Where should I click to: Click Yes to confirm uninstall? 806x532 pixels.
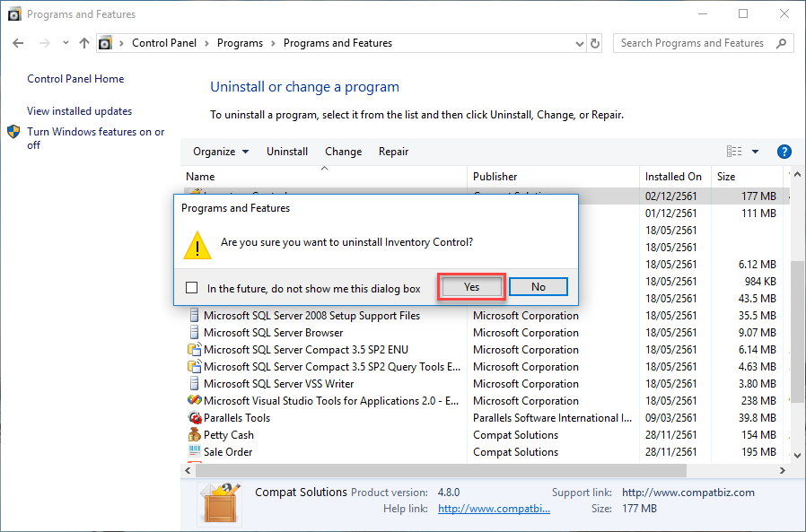coord(471,287)
